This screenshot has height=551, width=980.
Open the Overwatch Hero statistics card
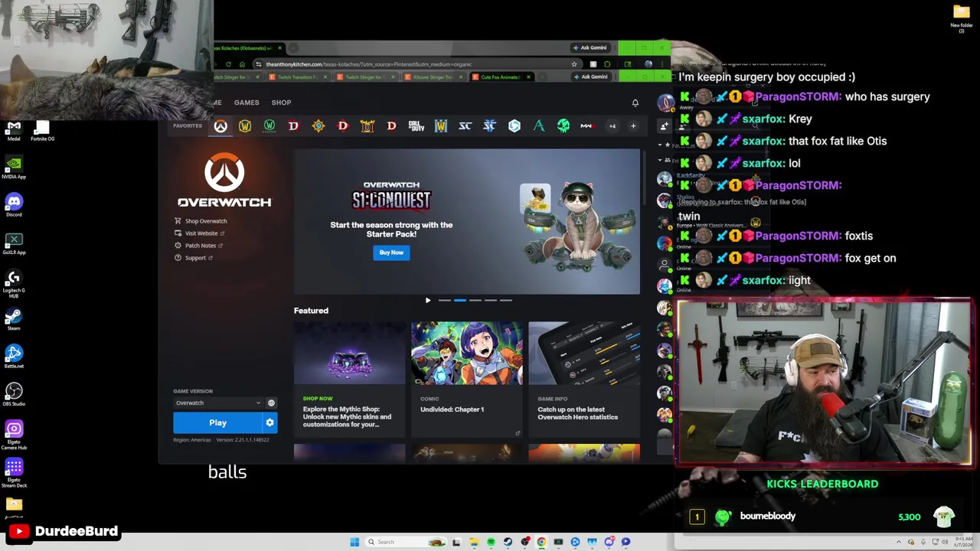click(584, 378)
